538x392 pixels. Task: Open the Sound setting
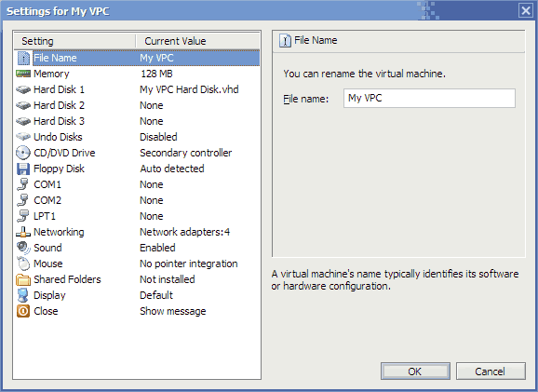(47, 248)
